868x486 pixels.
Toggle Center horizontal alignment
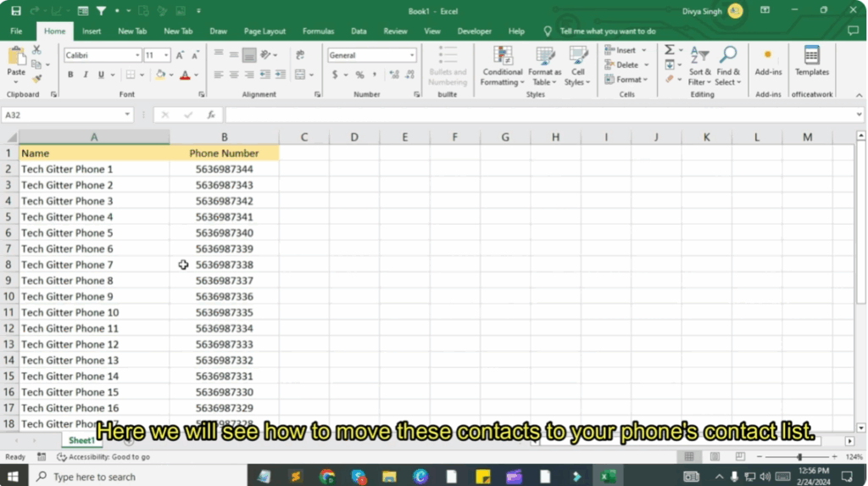pos(234,75)
